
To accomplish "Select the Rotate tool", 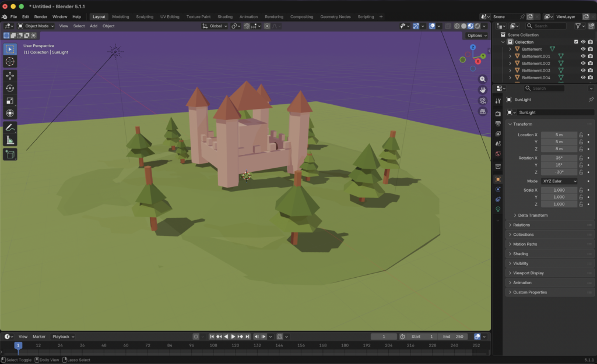I will coord(10,88).
